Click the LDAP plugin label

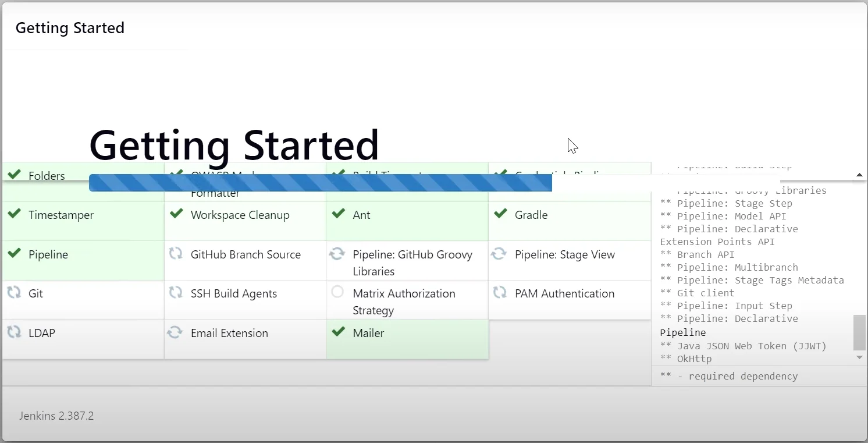pyautogui.click(x=41, y=333)
